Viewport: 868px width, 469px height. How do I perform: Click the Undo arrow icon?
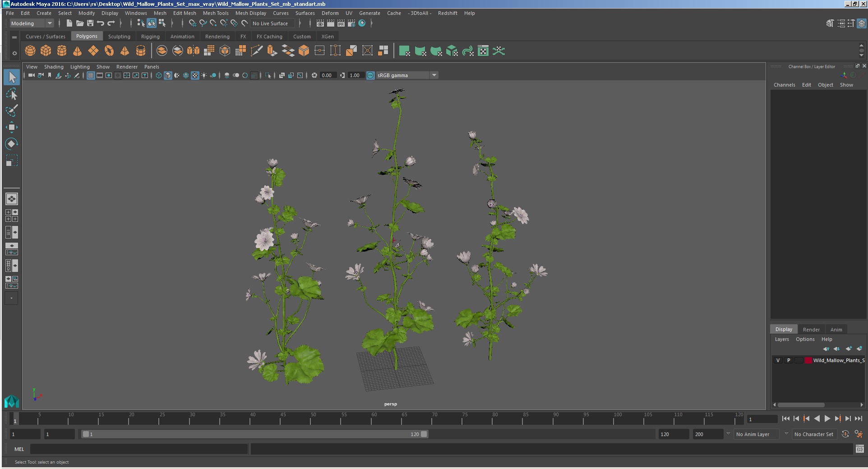click(101, 23)
